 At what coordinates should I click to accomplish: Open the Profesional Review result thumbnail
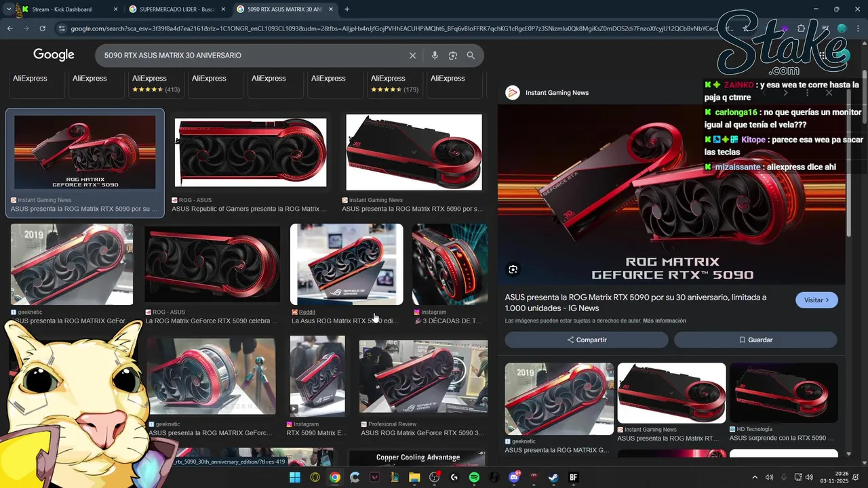423,377
